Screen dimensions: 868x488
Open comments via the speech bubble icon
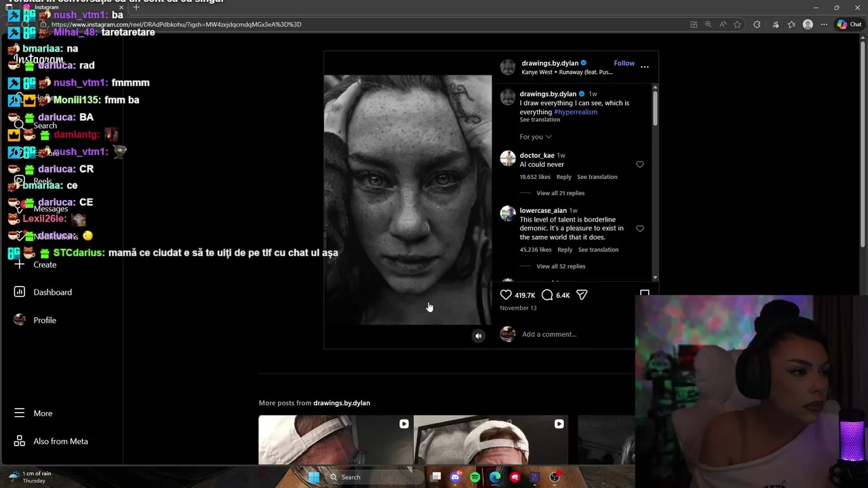click(x=547, y=295)
